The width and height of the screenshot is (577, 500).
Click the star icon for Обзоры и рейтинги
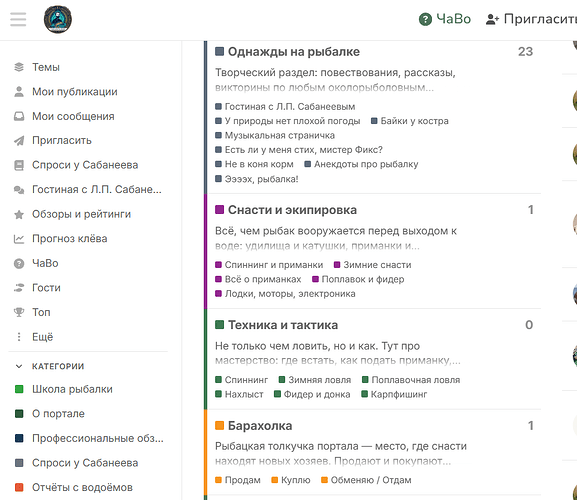pos(19,214)
